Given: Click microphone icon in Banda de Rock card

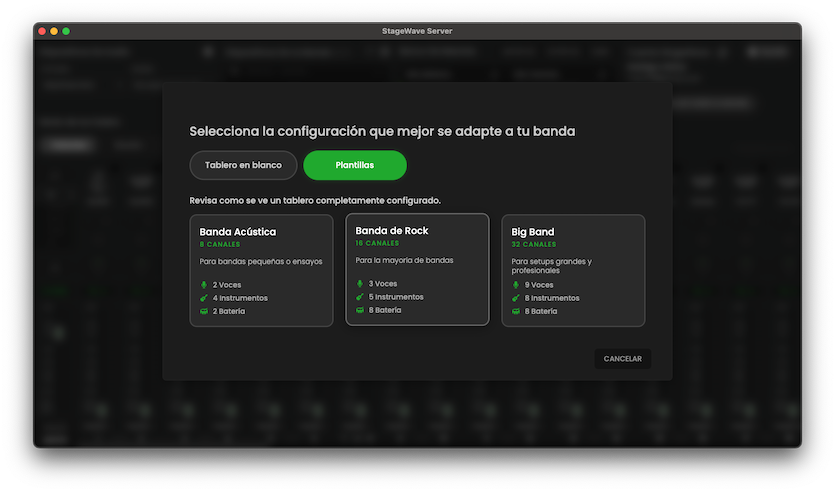Looking at the screenshot, I should tap(360, 284).
